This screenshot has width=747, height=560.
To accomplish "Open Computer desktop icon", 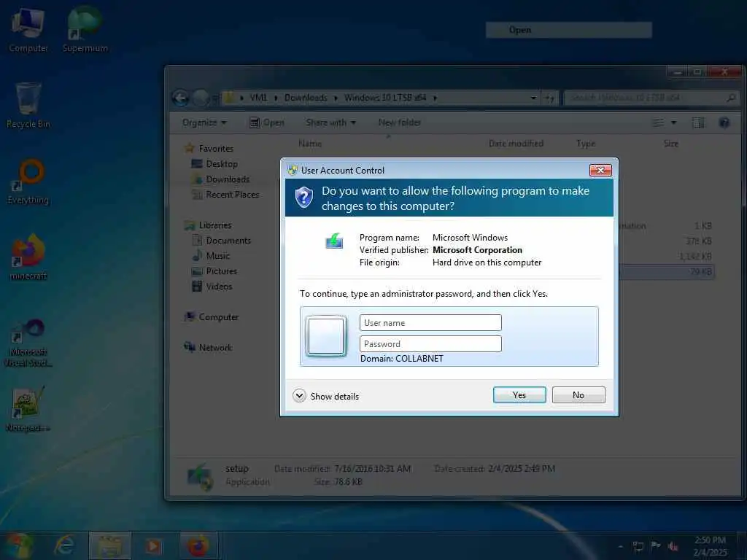I will 28,29.
